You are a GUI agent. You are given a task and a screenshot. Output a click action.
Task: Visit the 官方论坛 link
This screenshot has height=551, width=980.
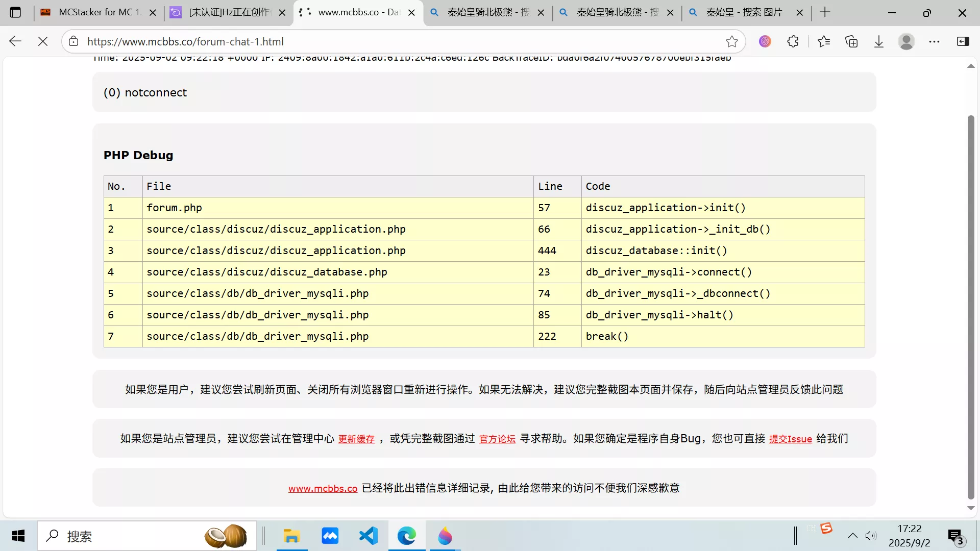pos(497,439)
